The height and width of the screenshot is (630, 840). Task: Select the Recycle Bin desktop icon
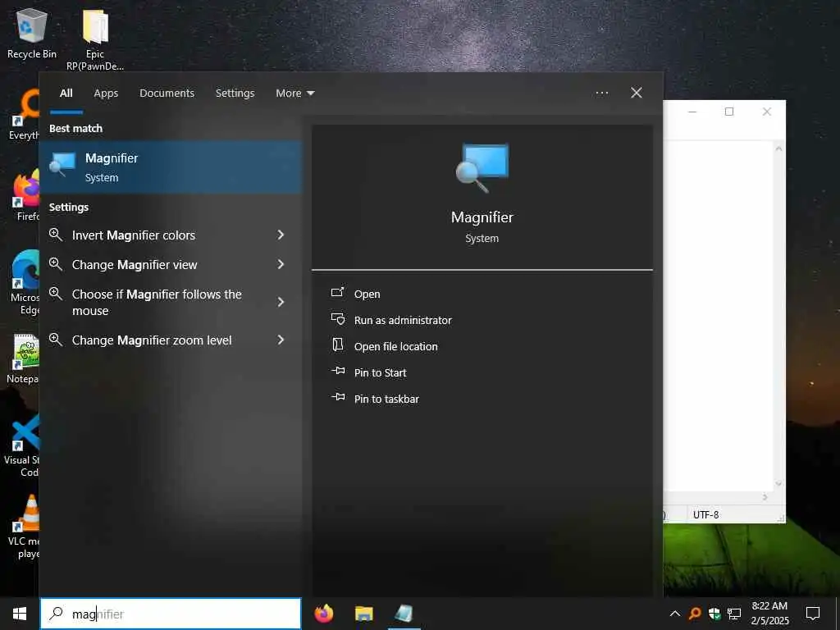point(32,33)
